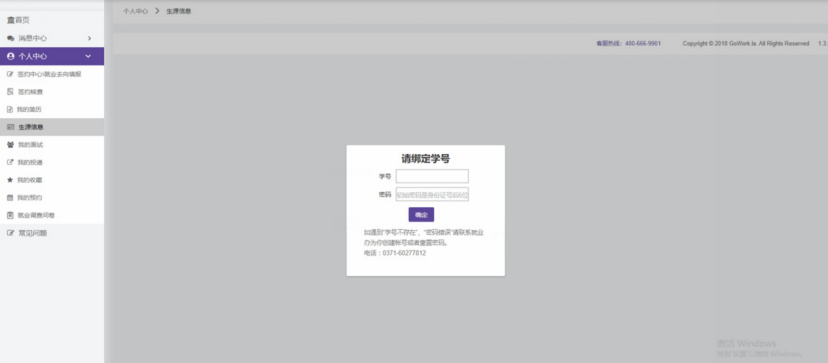Image resolution: width=828 pixels, height=363 pixels.
Task: Click the 我的面试 people icon
Action: click(10, 145)
